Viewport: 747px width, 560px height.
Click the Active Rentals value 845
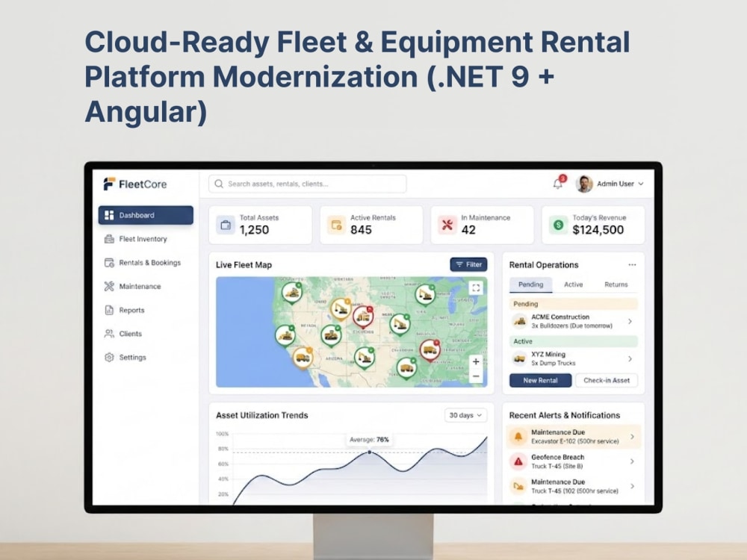tap(361, 230)
